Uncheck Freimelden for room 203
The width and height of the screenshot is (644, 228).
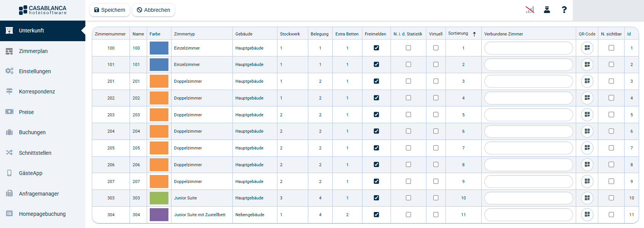tap(376, 114)
